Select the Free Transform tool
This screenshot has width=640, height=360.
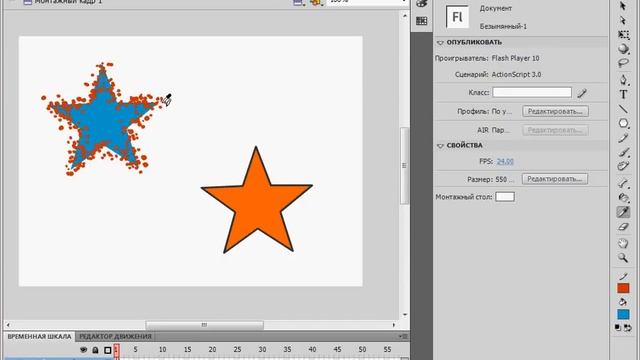623,35
